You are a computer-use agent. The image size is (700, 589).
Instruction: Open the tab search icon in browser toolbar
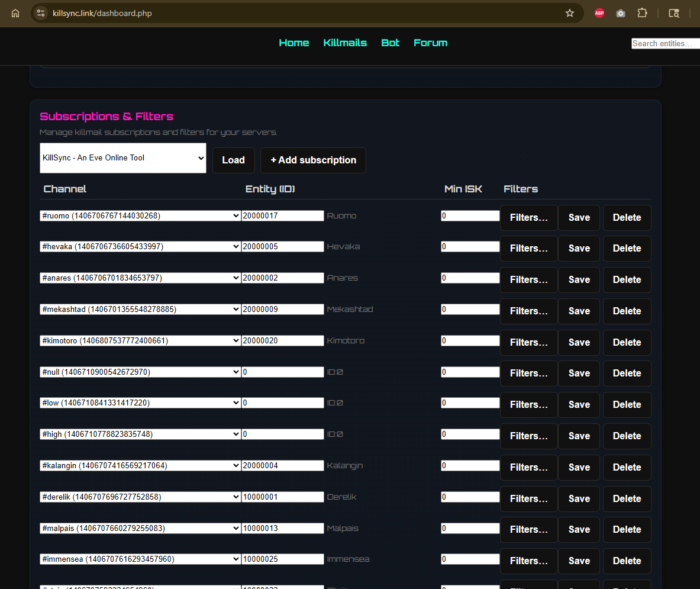pos(674,13)
